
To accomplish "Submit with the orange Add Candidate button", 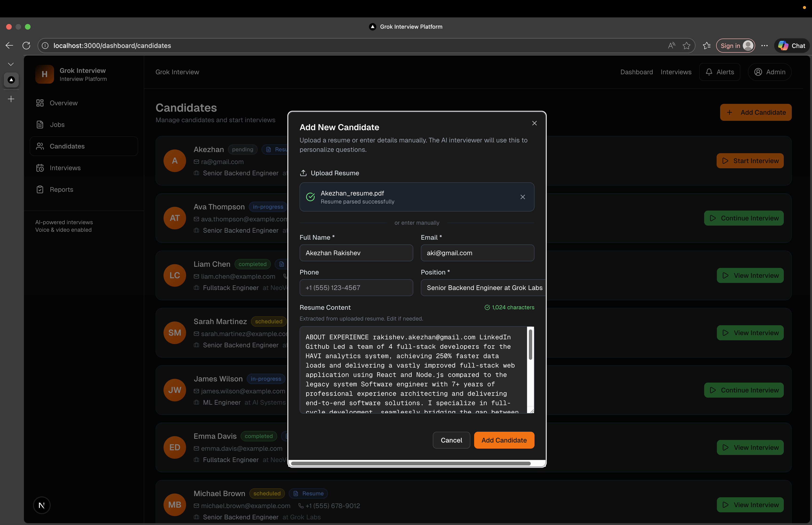I will pos(504,440).
